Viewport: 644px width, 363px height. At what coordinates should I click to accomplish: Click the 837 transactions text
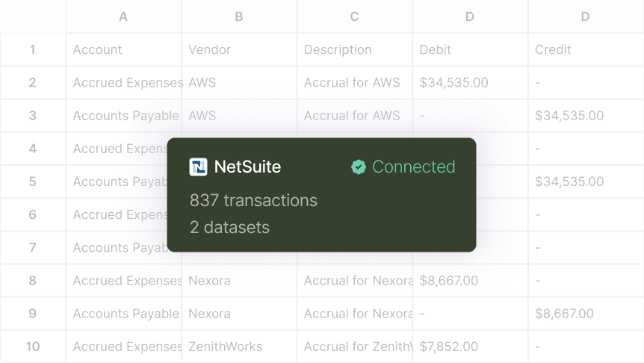point(253,200)
